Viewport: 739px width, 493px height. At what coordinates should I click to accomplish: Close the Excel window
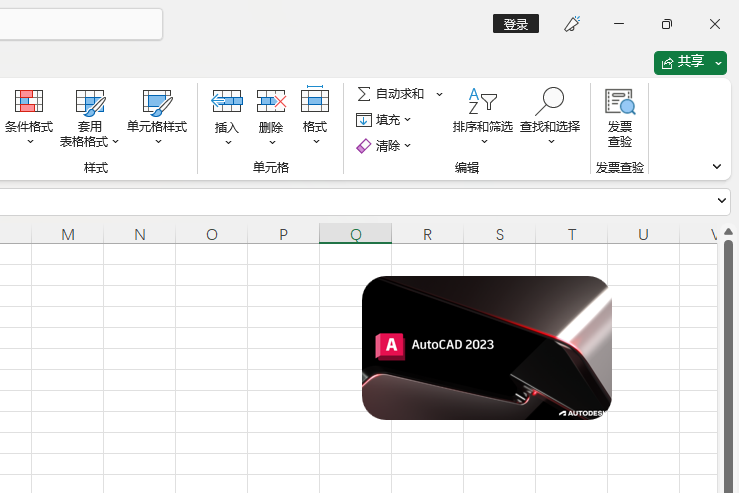tap(714, 24)
